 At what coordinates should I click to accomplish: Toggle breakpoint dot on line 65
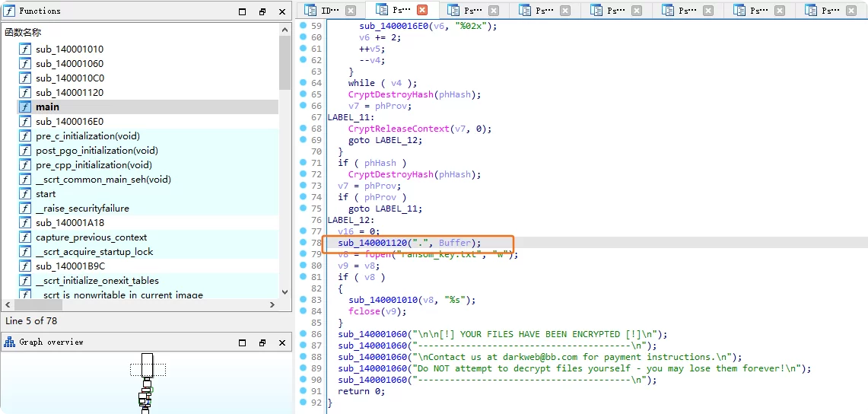click(303, 94)
